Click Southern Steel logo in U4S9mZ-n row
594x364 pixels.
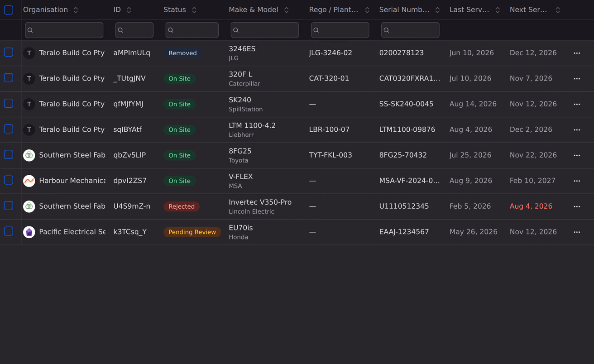click(x=29, y=206)
